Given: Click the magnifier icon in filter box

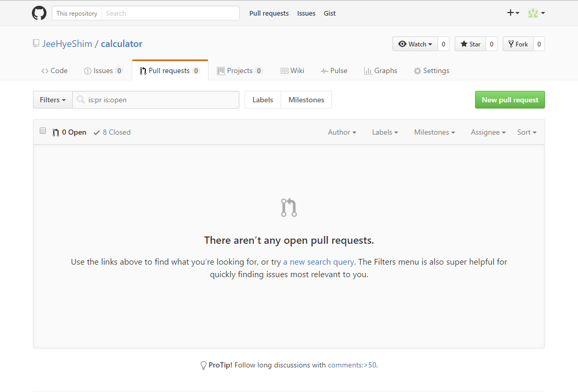Looking at the screenshot, I should [80, 99].
